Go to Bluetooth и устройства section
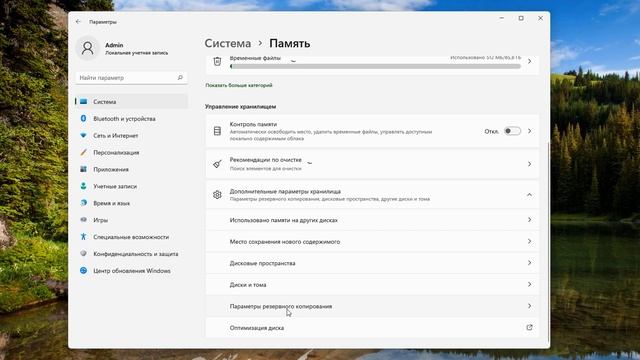 [x=131, y=118]
